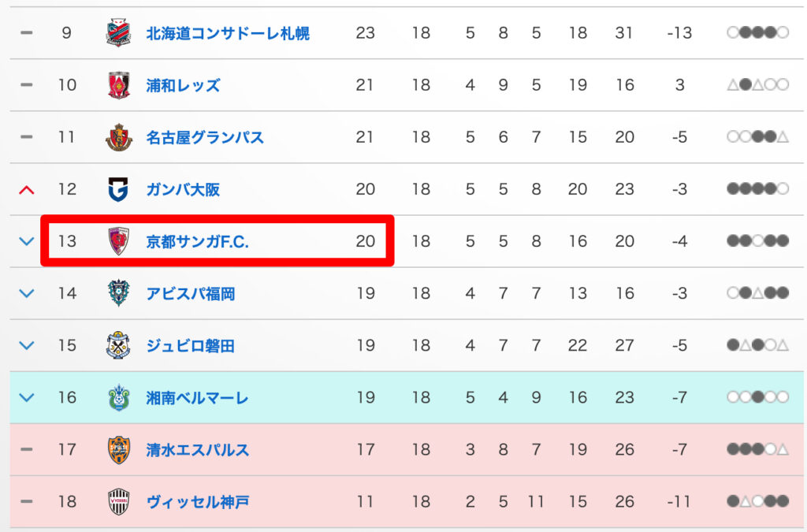
Task: Follow the ジュビロ磐田 team link
Action: (x=190, y=345)
